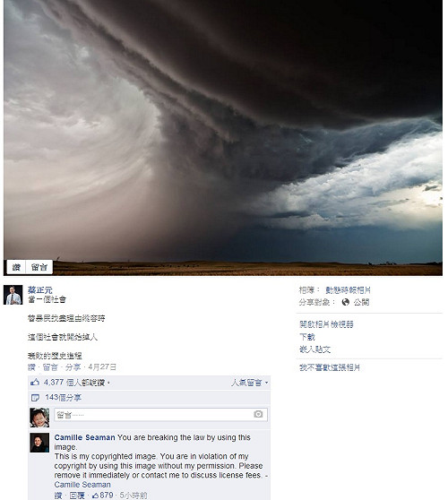This screenshot has width=448, height=500.
Task: Click the small thumbs-up icon beside 879
Action: (x=95, y=496)
